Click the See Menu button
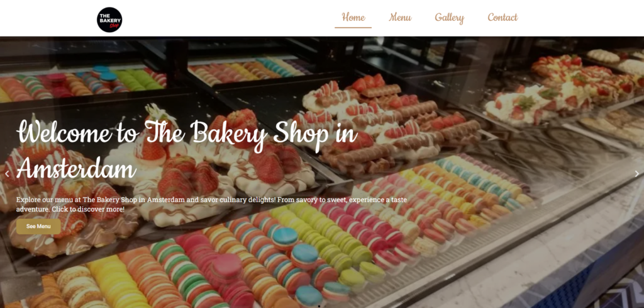644x308 pixels. coord(38,226)
